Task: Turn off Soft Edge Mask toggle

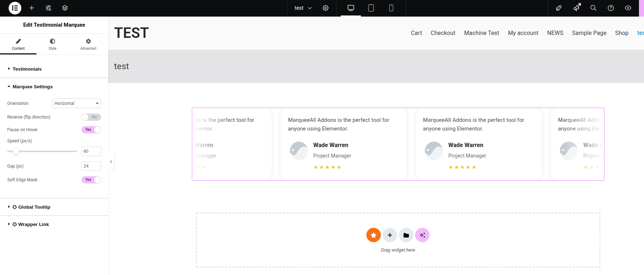Action: (x=91, y=180)
